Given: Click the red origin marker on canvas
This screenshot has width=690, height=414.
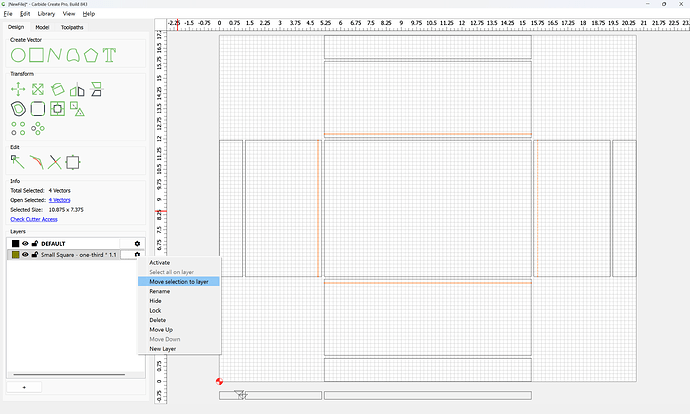Looking at the screenshot, I should click(219, 381).
